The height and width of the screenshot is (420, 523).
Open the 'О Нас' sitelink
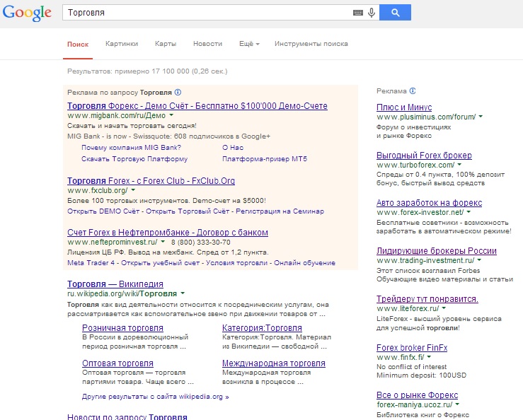click(233, 147)
